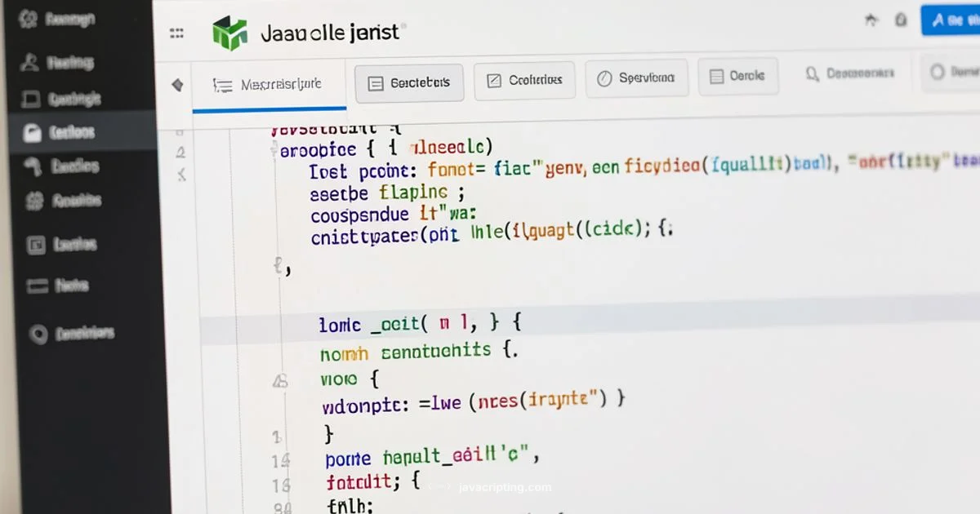Select the radio circle on the rightmost toolbar item
The height and width of the screenshot is (514, 980).
[x=936, y=73]
